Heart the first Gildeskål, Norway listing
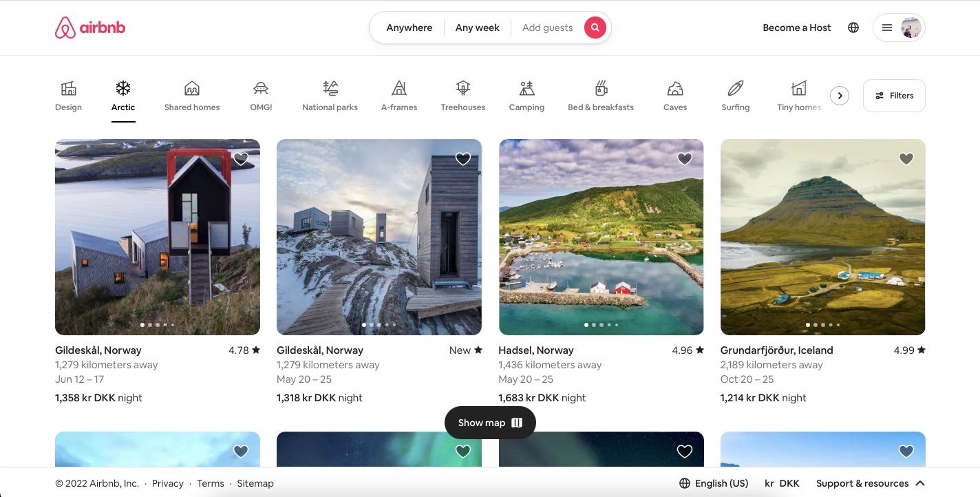This screenshot has width=980, height=497. pos(241,158)
